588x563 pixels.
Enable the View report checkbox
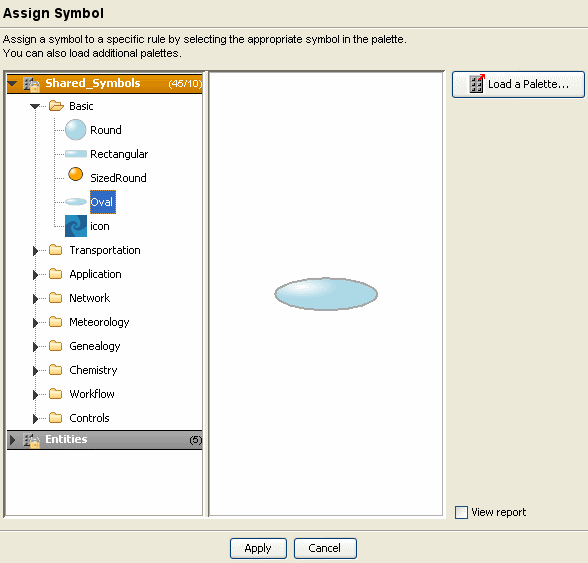pyautogui.click(x=461, y=512)
